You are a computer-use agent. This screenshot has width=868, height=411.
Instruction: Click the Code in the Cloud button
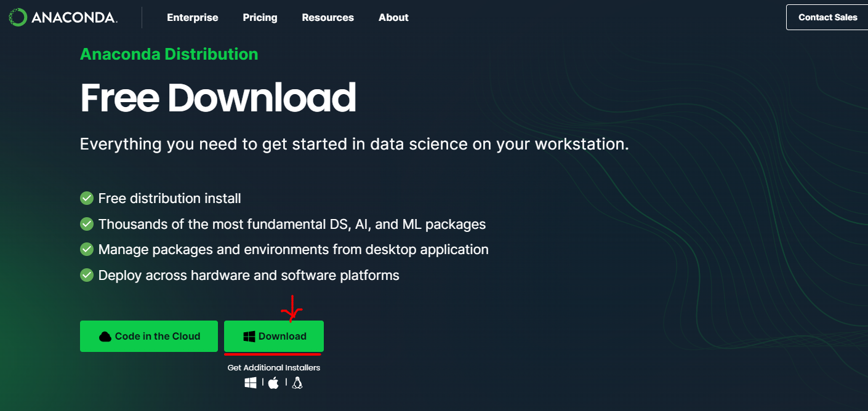(149, 336)
